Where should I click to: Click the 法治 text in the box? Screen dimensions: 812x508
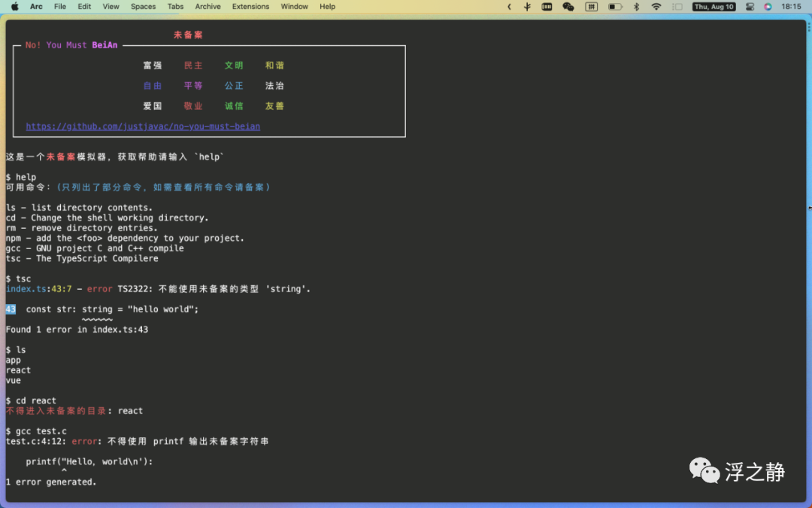tap(274, 86)
